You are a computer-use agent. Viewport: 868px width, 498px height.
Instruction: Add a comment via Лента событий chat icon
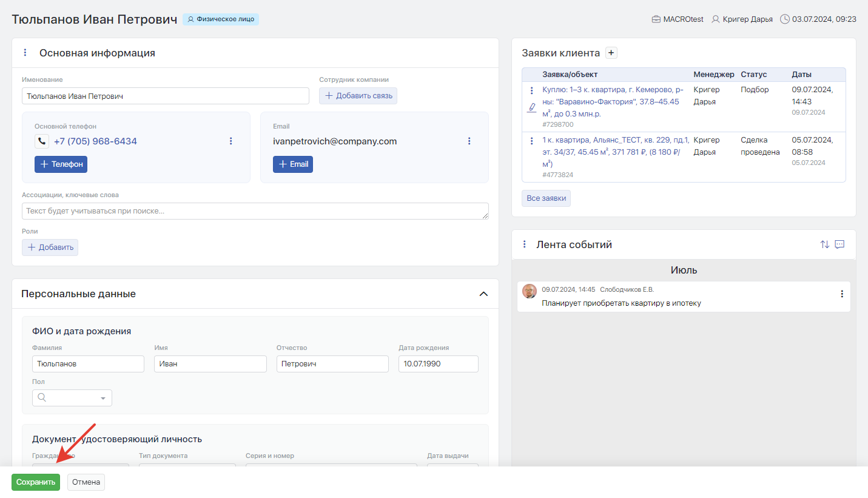pyautogui.click(x=839, y=244)
